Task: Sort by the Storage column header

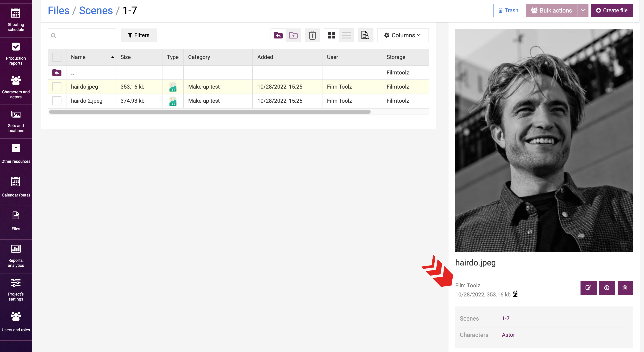Action: 405,57
